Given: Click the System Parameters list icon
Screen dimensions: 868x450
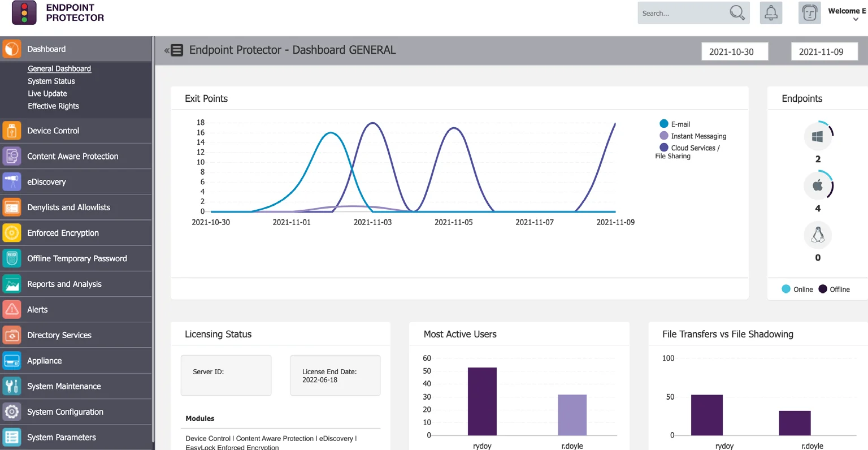Looking at the screenshot, I should [x=12, y=438].
